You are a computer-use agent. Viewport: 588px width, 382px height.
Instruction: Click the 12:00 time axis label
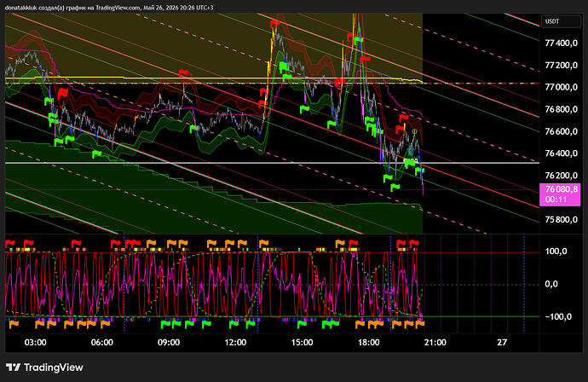235,342
